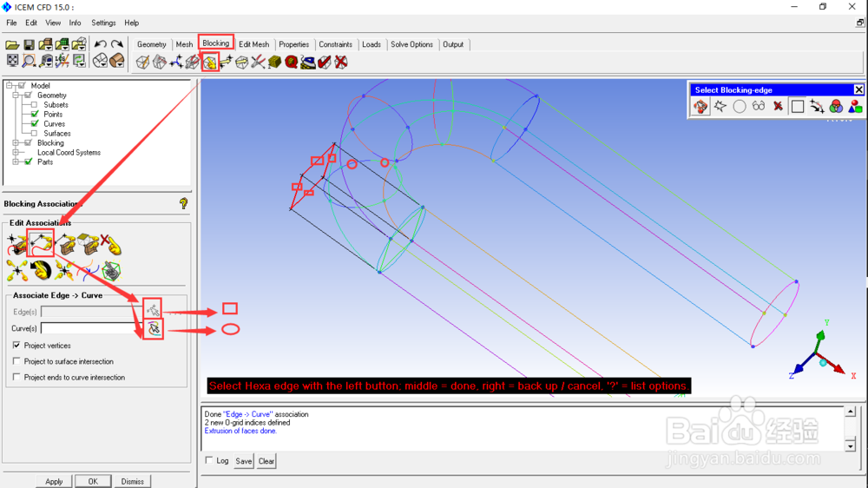Open the Settings menu

pyautogui.click(x=103, y=23)
